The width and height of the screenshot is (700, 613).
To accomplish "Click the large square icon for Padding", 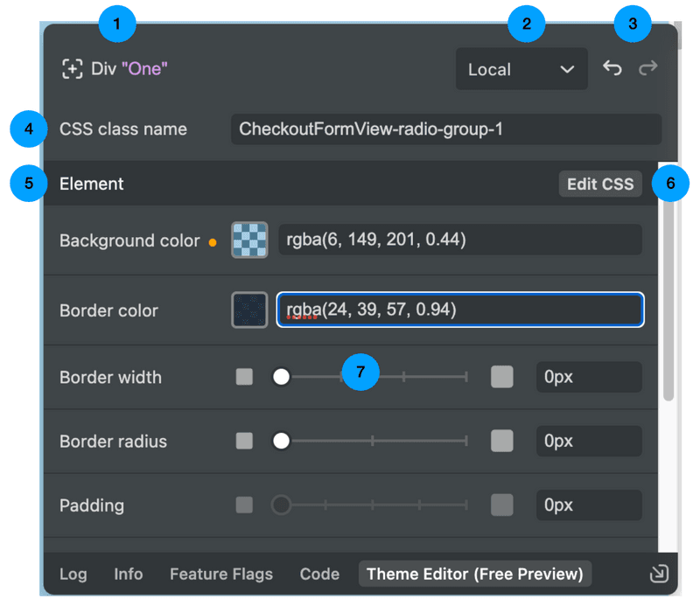I will coord(501,505).
